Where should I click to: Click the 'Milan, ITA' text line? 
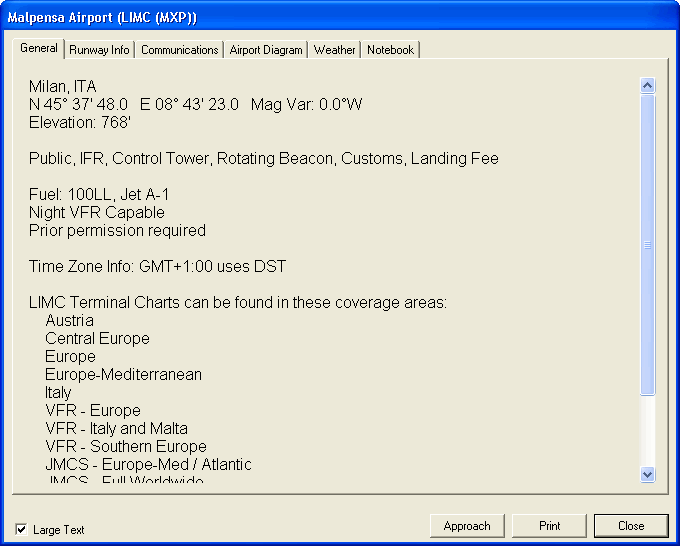[62, 86]
